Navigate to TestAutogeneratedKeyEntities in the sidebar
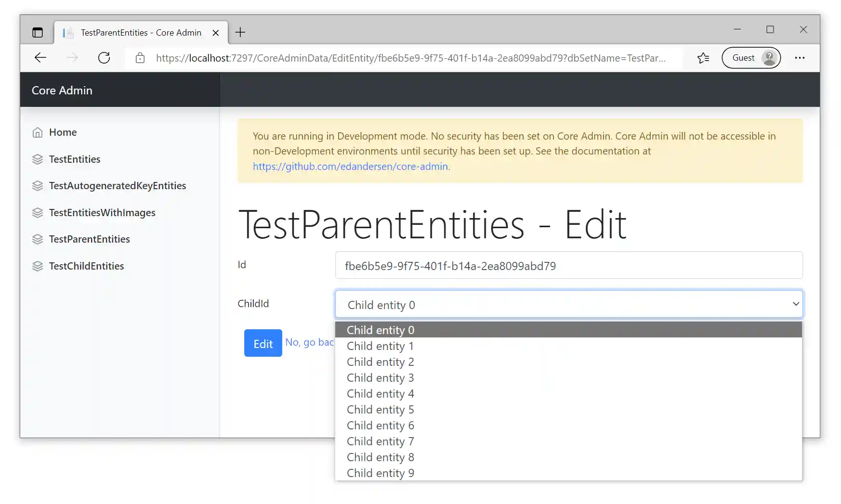Viewport: 841px width, 504px height. tap(117, 185)
